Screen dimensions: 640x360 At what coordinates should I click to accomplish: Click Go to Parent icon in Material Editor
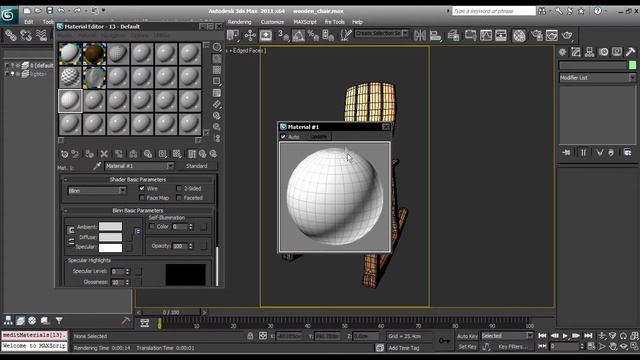click(x=203, y=154)
